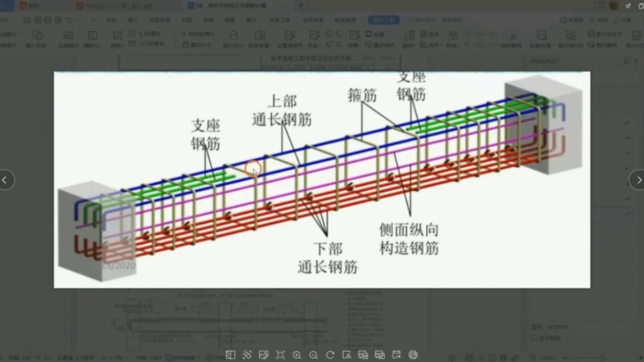Click the user avatar in title bar
This screenshot has height=362, width=644.
coord(613,5)
